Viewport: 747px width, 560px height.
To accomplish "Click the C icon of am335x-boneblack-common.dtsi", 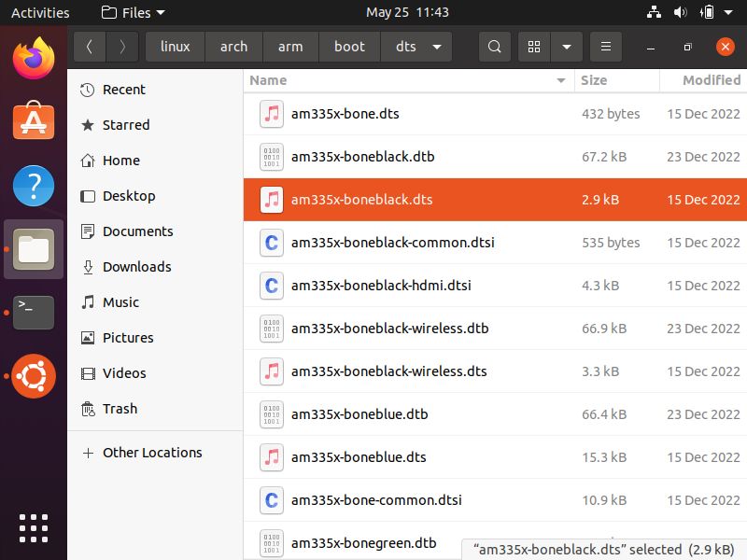I will pyautogui.click(x=272, y=243).
